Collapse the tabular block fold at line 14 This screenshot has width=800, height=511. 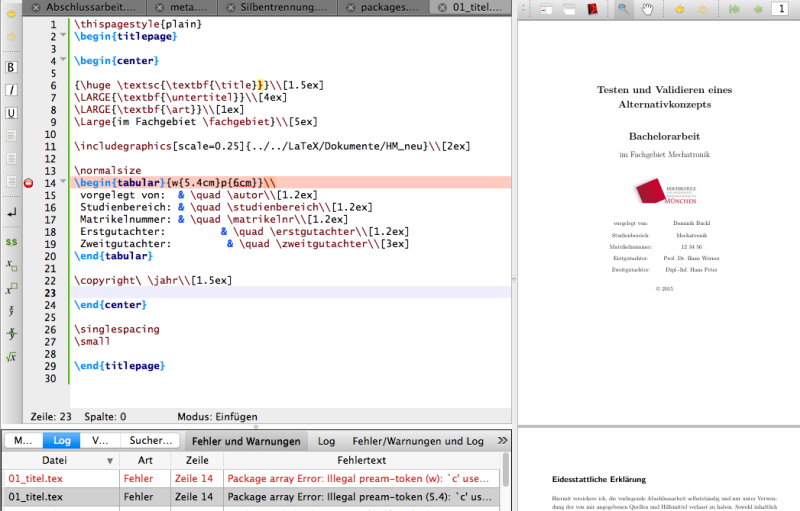coord(63,181)
